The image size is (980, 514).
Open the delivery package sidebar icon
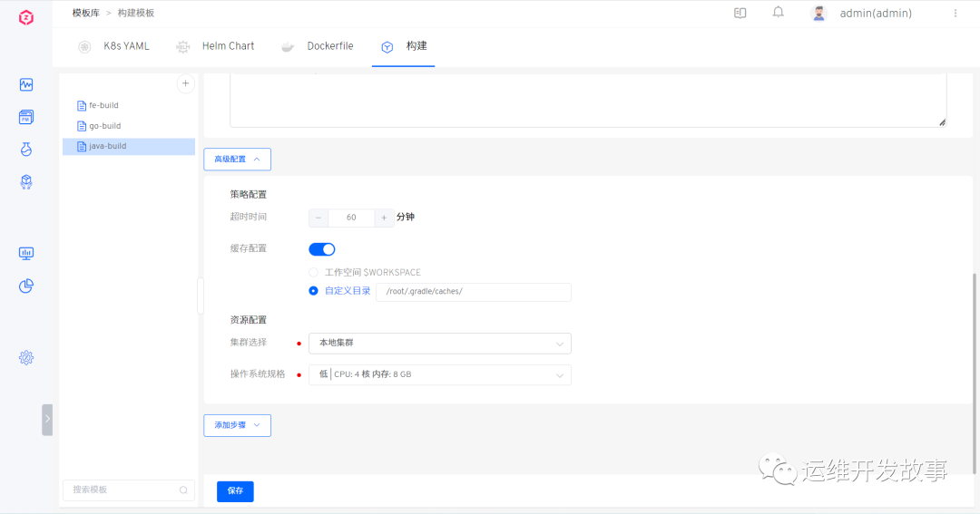pos(26,181)
